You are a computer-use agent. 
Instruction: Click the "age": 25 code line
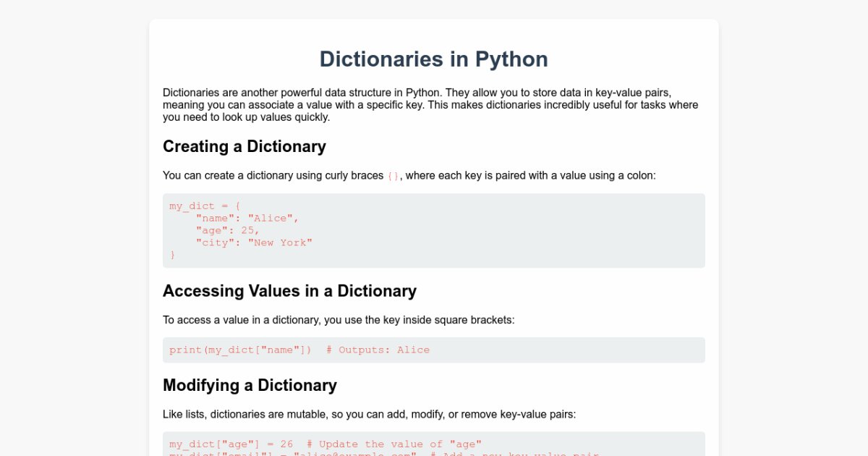point(227,230)
